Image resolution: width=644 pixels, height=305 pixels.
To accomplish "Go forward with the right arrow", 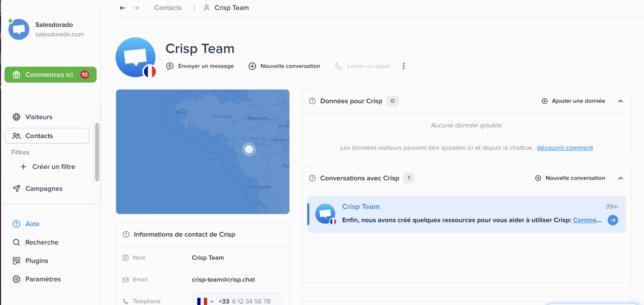I will pyautogui.click(x=136, y=8).
